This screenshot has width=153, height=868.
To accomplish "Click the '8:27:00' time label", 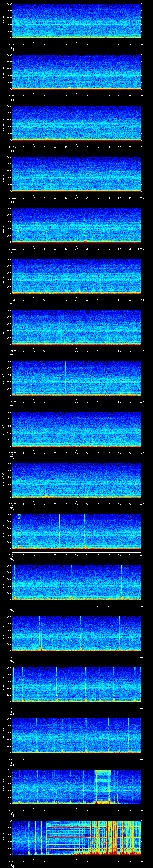I will pos(12,657).
